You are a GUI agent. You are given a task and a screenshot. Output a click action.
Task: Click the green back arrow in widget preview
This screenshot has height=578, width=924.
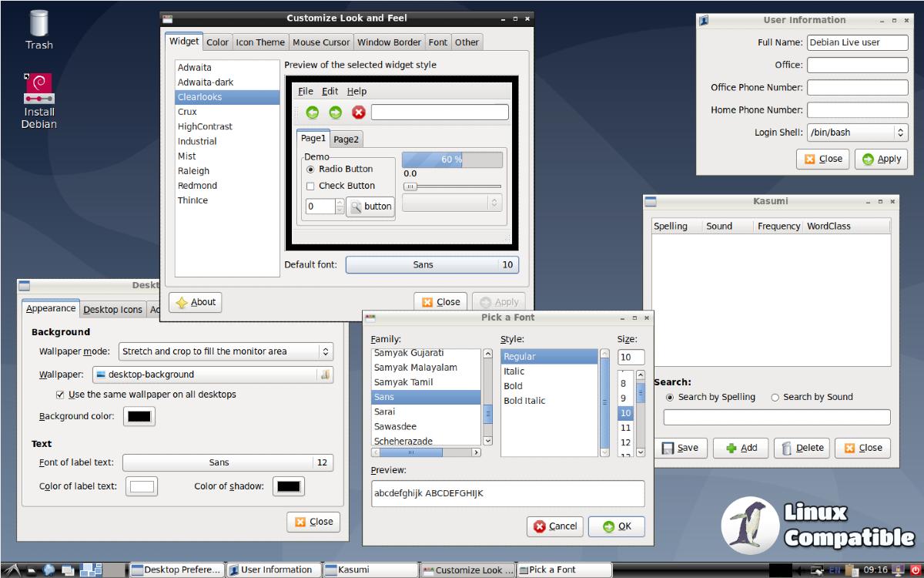(313, 113)
